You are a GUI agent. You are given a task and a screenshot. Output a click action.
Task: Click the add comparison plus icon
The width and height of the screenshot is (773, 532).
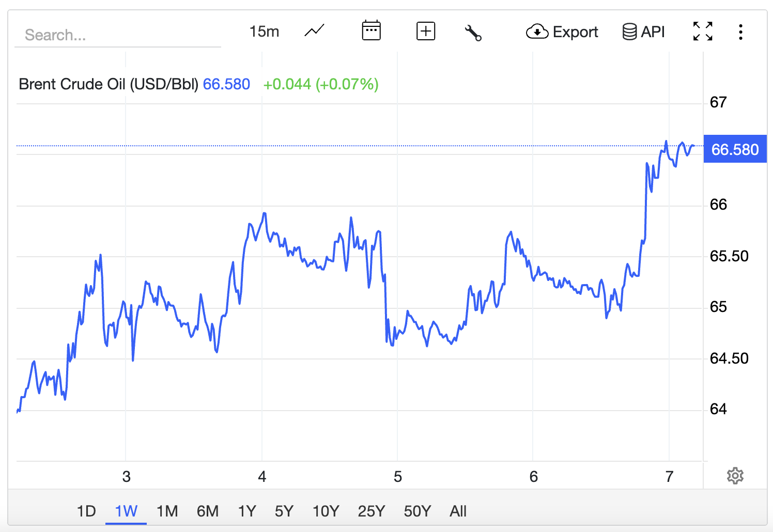click(x=426, y=31)
